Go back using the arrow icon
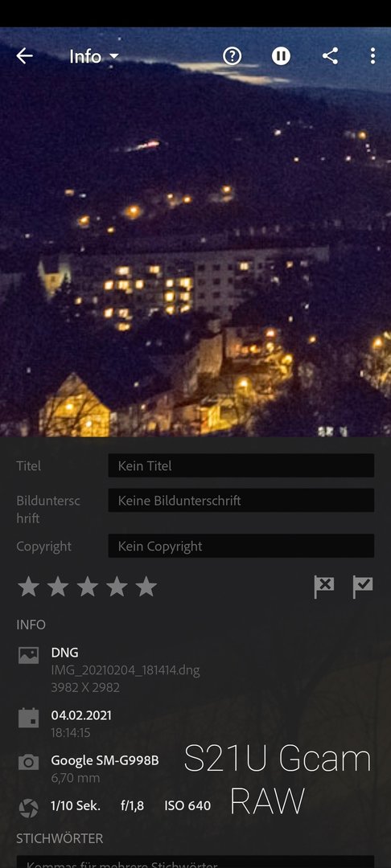The image size is (391, 868). point(24,56)
